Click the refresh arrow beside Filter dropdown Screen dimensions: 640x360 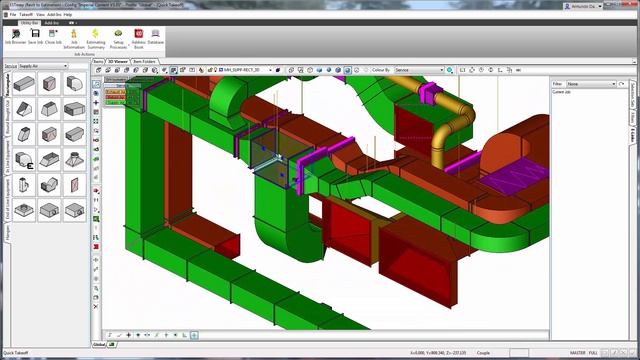[622, 84]
